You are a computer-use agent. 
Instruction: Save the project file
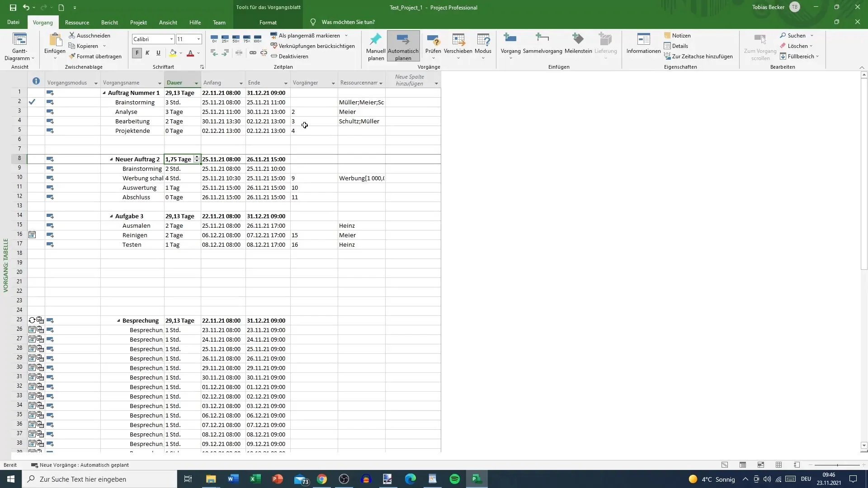pos(13,7)
